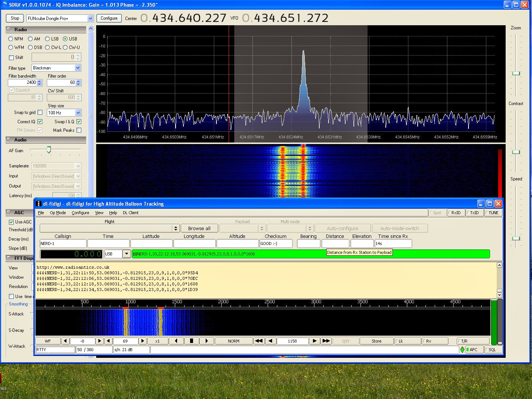The height and width of the screenshot is (399, 532).
Task: Collapse the Radio panel section
Action: click(x=9, y=29)
